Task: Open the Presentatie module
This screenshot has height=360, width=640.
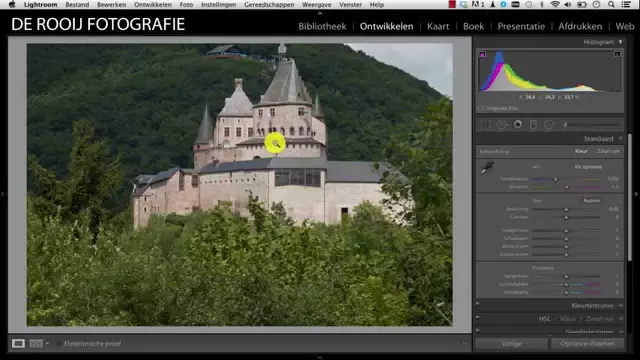Action: coord(521,26)
